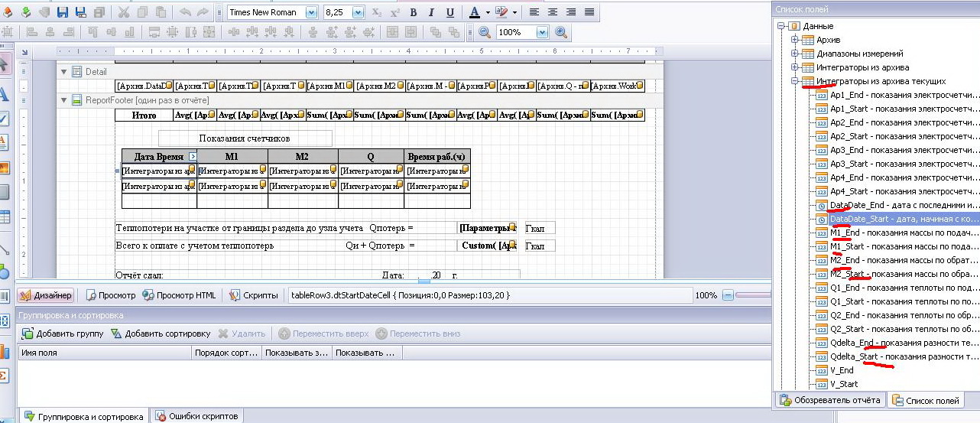
Task: Select the Показания счетчиков label
Action: click(245, 138)
